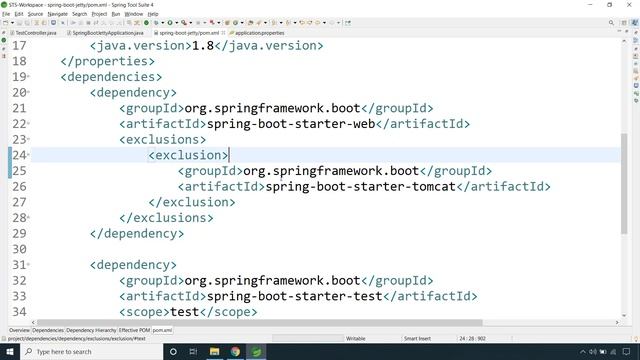Click the horizontal scrollbar thumb
Image resolution: width=640 pixels, height=360 pixels.
click(260, 322)
